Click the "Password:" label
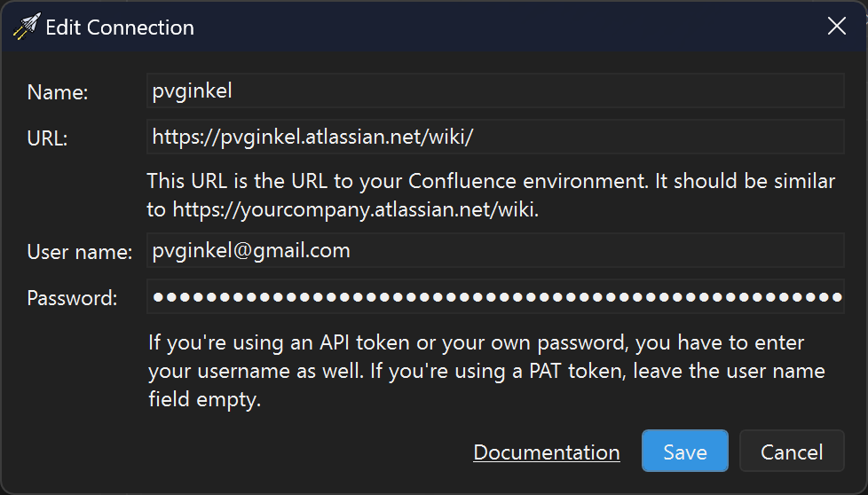The height and width of the screenshot is (495, 868). [72, 299]
